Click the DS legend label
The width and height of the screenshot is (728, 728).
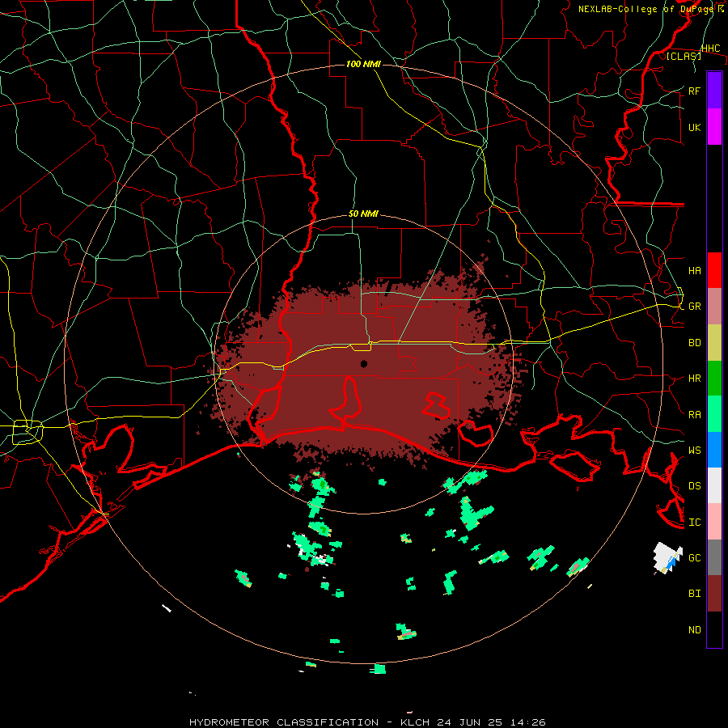pyautogui.click(x=694, y=486)
